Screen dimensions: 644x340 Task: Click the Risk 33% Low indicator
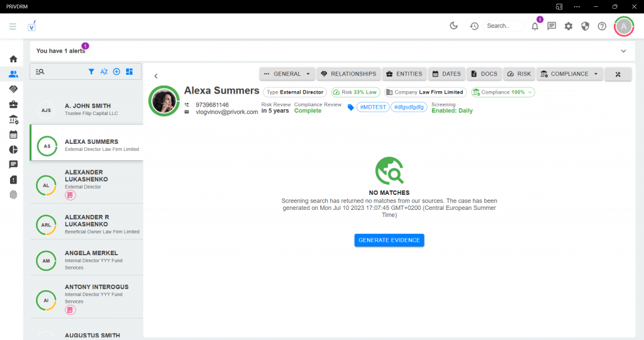pos(355,92)
